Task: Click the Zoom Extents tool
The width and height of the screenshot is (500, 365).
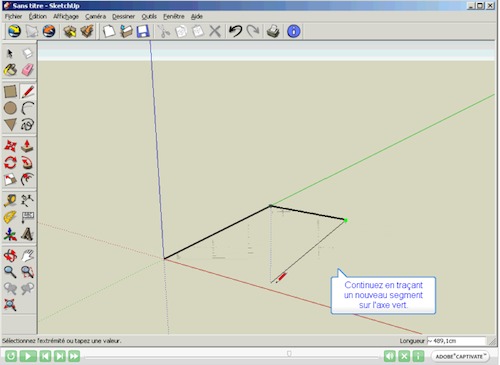Action: 10,305
